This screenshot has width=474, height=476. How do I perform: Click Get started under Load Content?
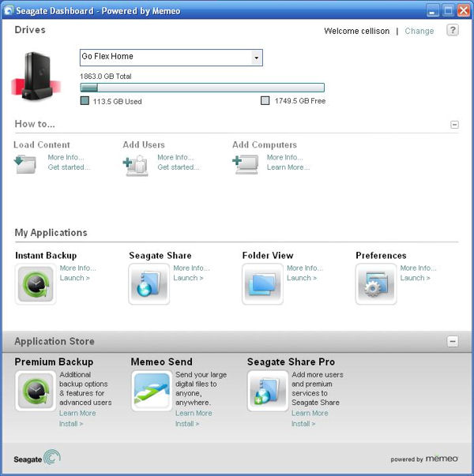pos(69,167)
